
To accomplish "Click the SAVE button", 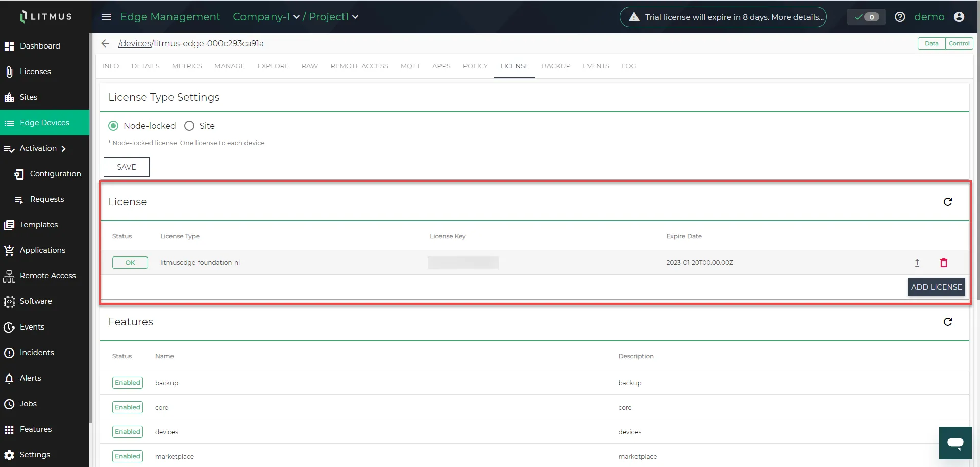I will (x=127, y=167).
